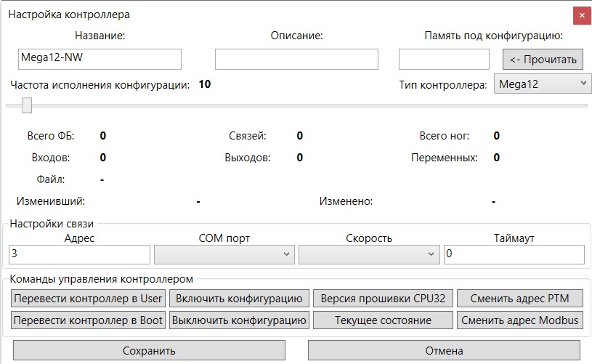Click the configuration frequency slider handle
Image resolution: width=592 pixels, height=364 pixels.
pos(27,106)
